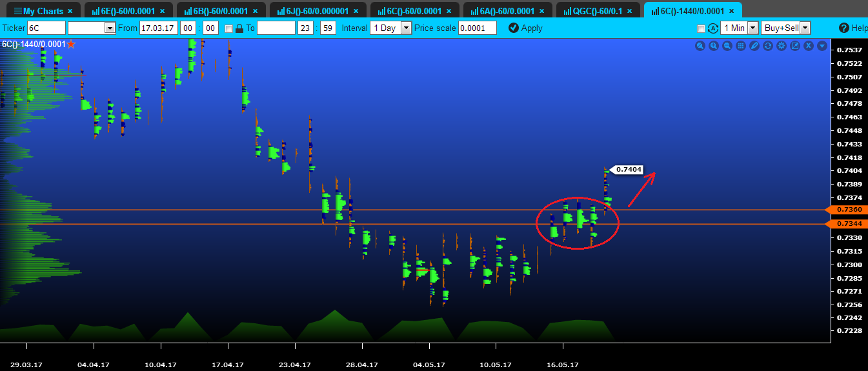Open the Interval 1 Day dropdown
868x371 pixels.
391,28
